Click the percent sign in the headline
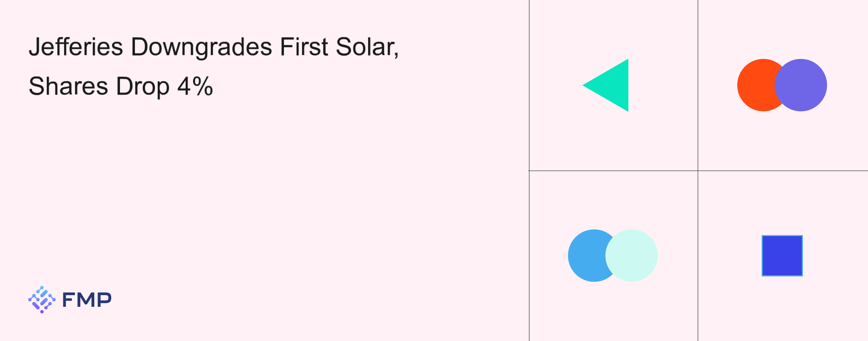 (203, 86)
